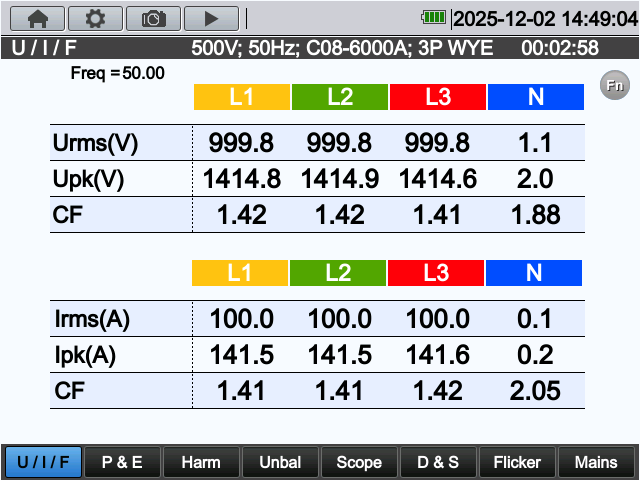Open the Harm harmonics tab
Viewport: 640px width, 480px height.
click(x=201, y=462)
